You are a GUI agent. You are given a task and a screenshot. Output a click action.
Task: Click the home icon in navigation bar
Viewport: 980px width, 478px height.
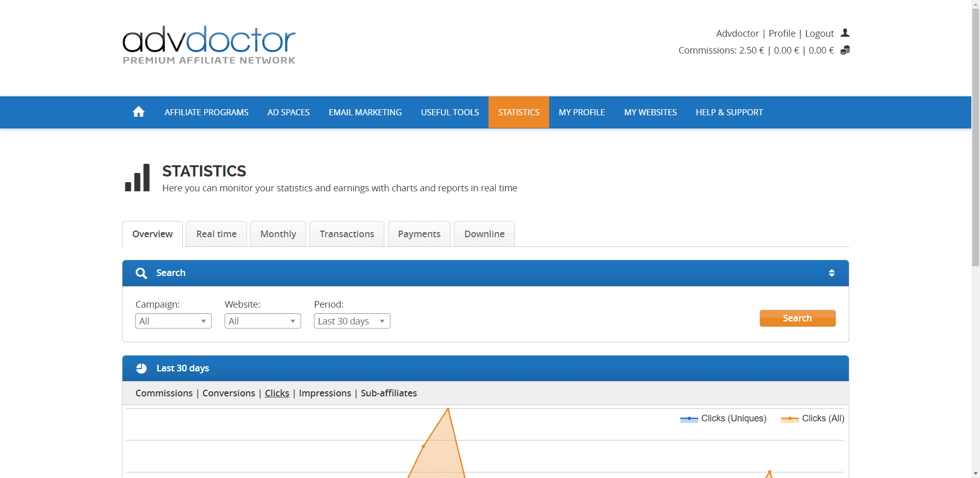pos(138,112)
